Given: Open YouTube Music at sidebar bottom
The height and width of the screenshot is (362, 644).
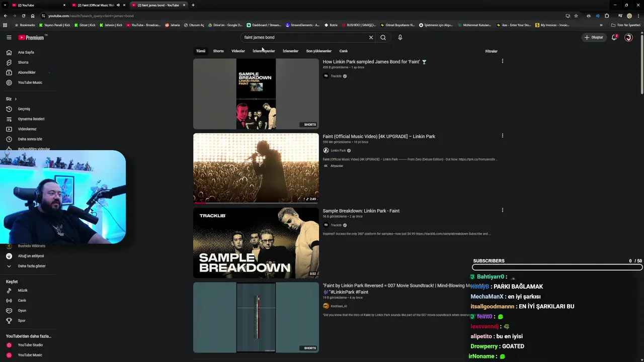Looking at the screenshot, I should [30, 355].
